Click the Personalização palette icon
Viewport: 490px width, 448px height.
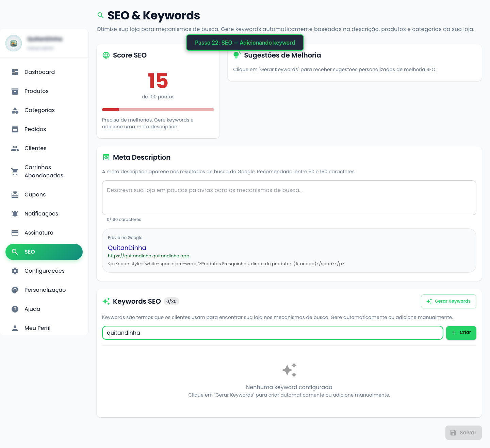pos(15,290)
